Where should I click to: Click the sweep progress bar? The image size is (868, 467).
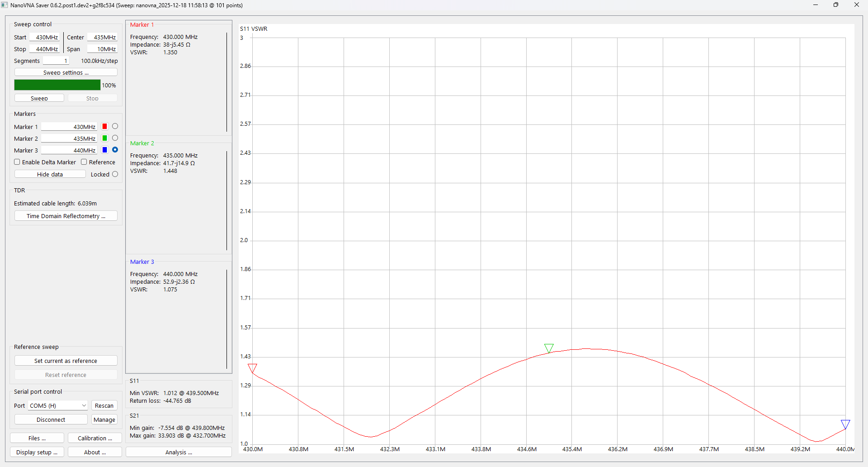[57, 85]
